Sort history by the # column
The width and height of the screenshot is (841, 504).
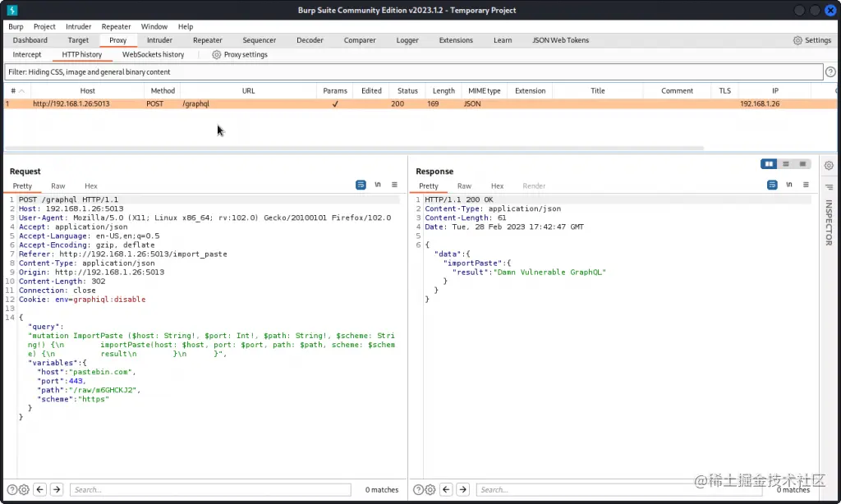(13, 91)
